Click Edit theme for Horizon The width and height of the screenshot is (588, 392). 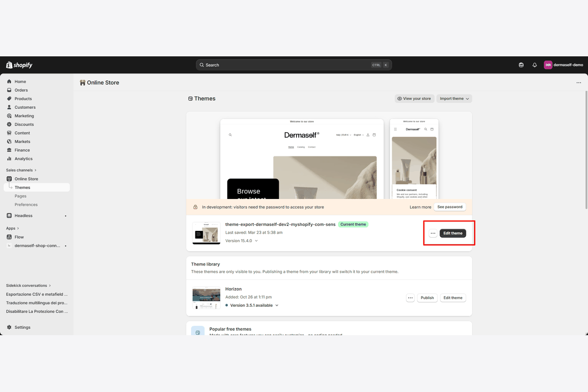[453, 298]
